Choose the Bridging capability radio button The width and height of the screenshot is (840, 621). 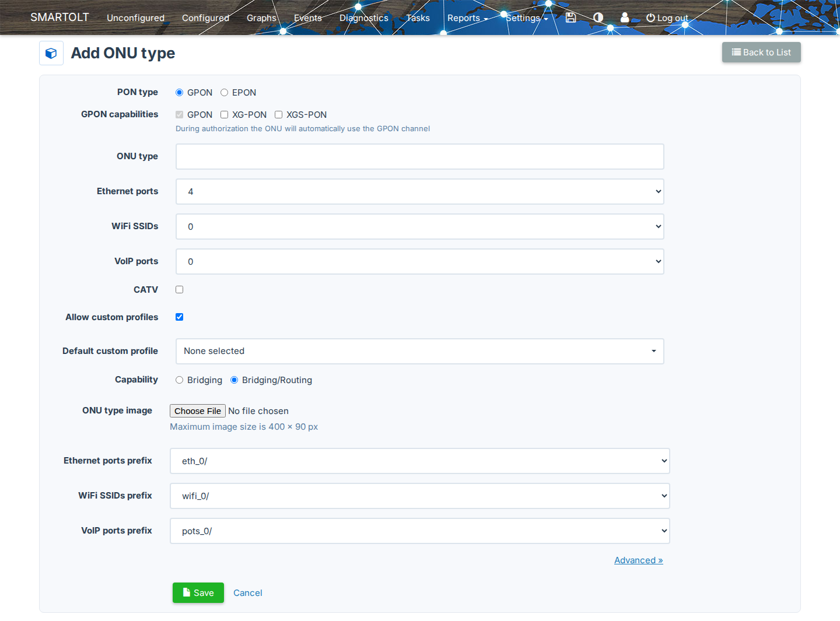pos(180,380)
